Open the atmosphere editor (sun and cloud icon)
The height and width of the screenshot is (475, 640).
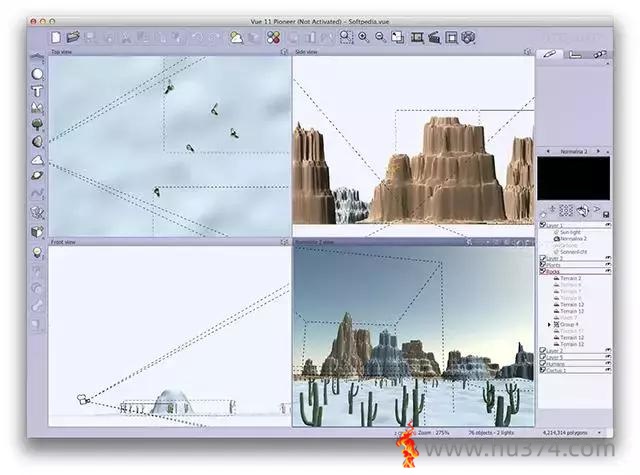click(x=236, y=38)
